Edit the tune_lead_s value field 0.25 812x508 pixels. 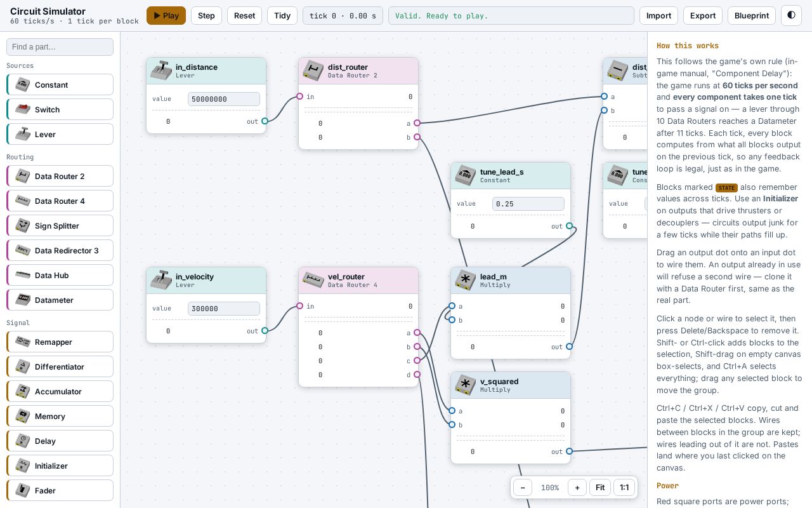(x=528, y=204)
